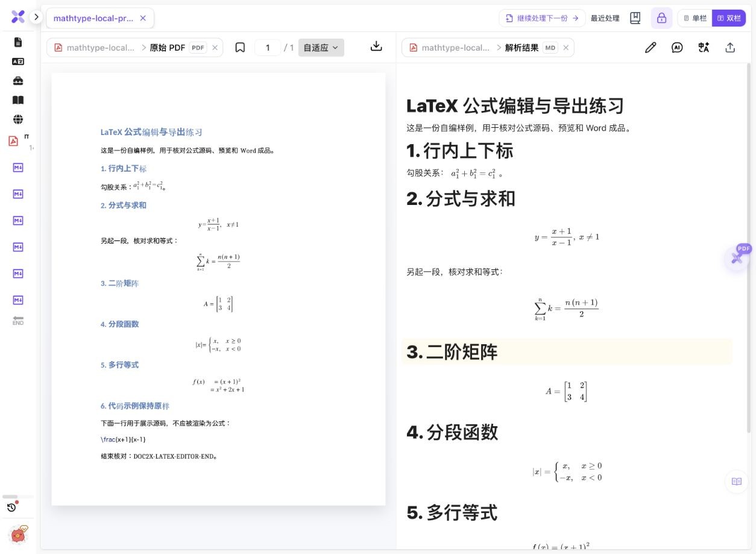The image size is (756, 554).
Task: Click '另起一段，核对求和等式' in the result pane
Action: pyautogui.click(x=455, y=272)
